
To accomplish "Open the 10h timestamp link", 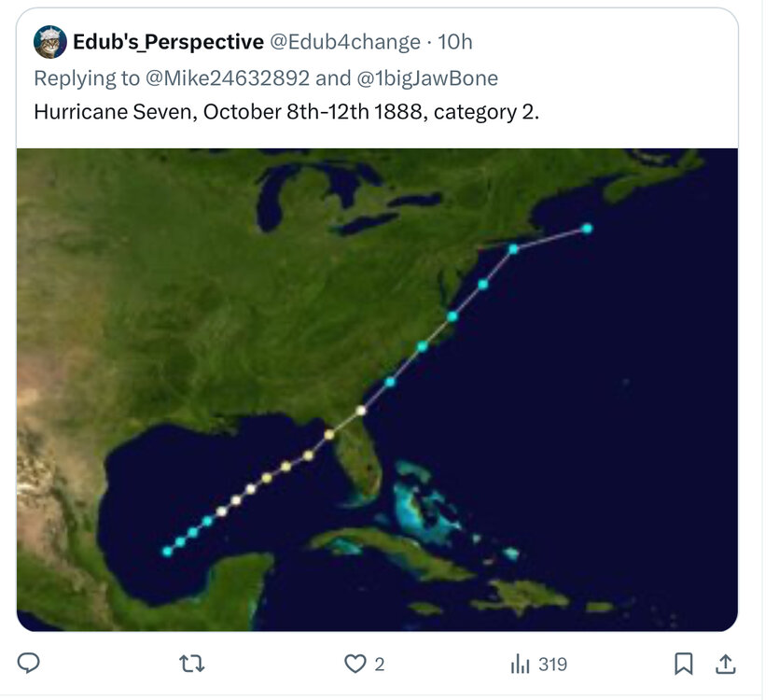I will [454, 42].
